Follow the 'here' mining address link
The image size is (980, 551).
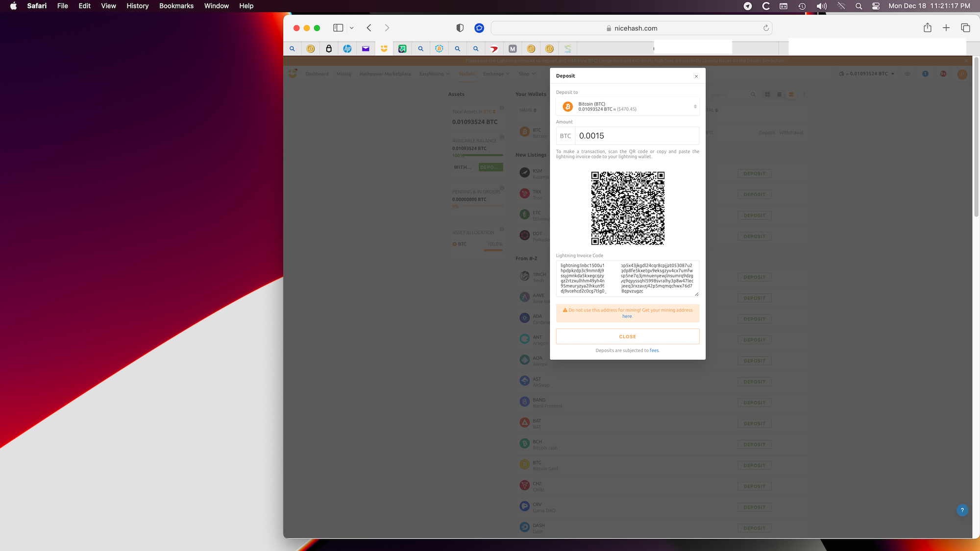click(x=627, y=316)
